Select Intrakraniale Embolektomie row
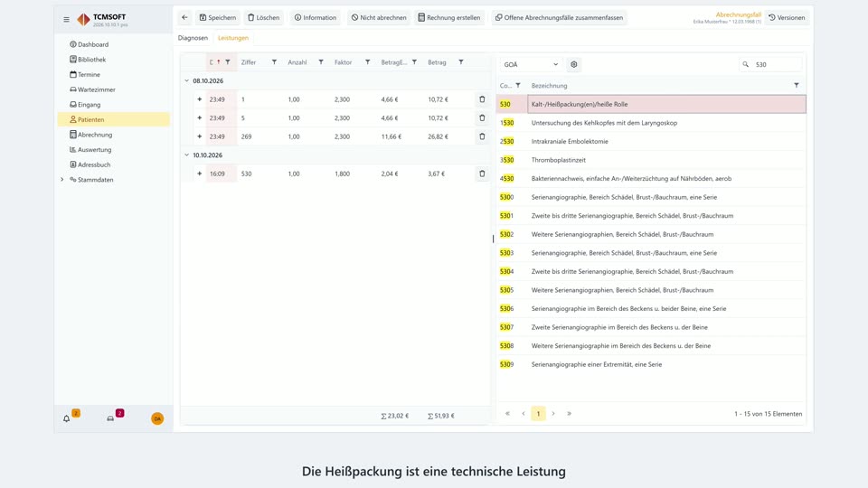The image size is (868, 488). coord(651,141)
